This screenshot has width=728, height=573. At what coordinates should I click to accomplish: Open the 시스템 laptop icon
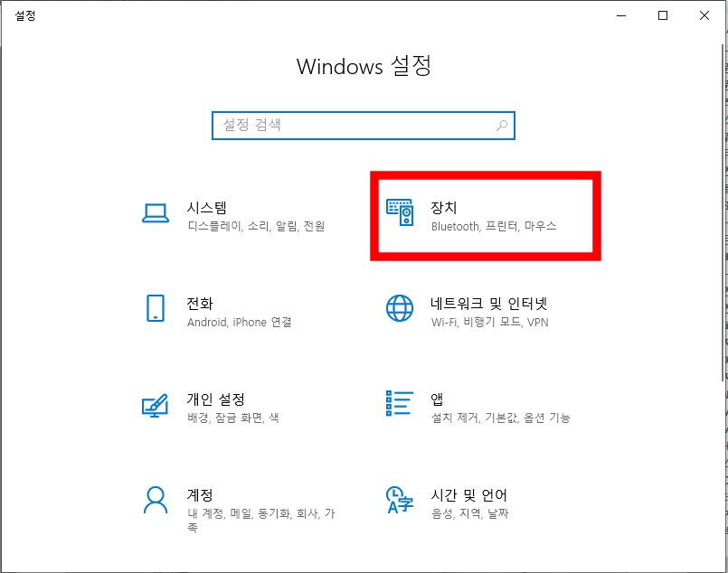pos(156,213)
